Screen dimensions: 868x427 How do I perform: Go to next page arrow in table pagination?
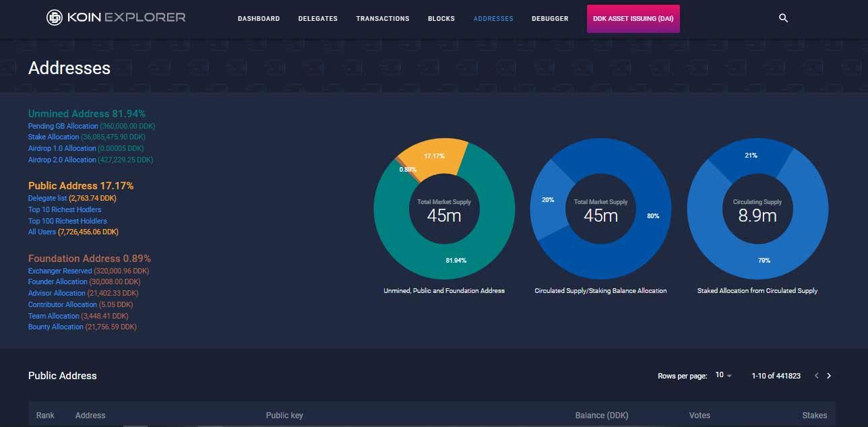click(829, 376)
